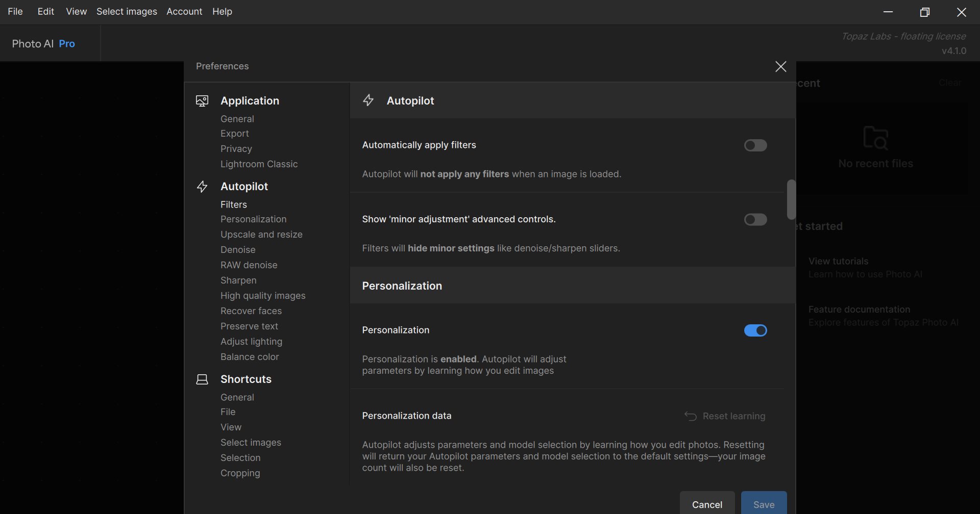Click the Reset learning undo arrow icon
The image size is (980, 514).
[x=690, y=416]
